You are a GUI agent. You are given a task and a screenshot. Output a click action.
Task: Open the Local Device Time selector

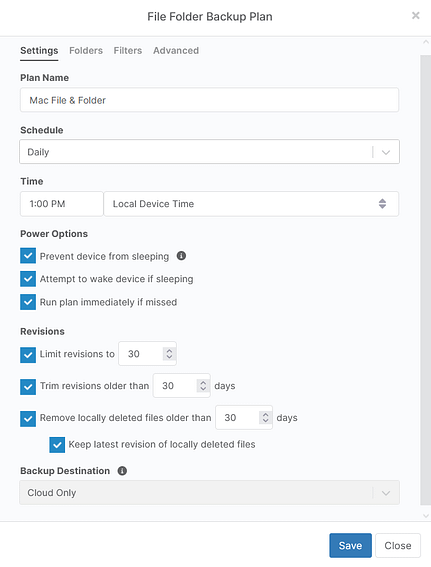[x=251, y=204]
